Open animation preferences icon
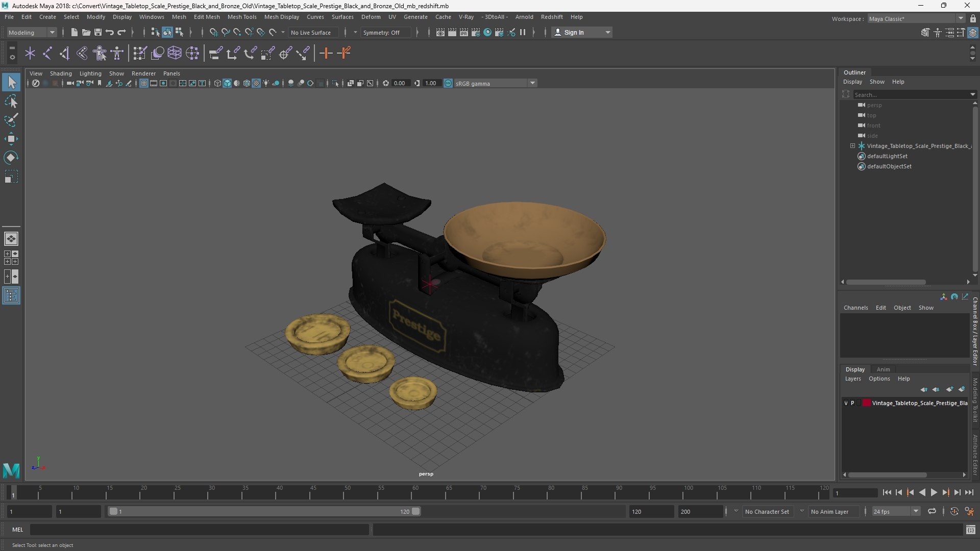The height and width of the screenshot is (551, 980). [x=969, y=511]
